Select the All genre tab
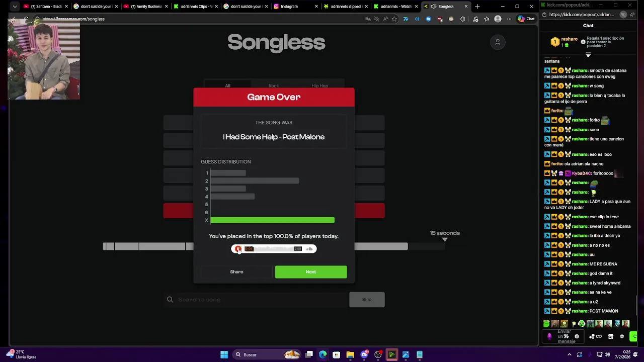Viewport: 644px width, 362px height. (x=227, y=85)
